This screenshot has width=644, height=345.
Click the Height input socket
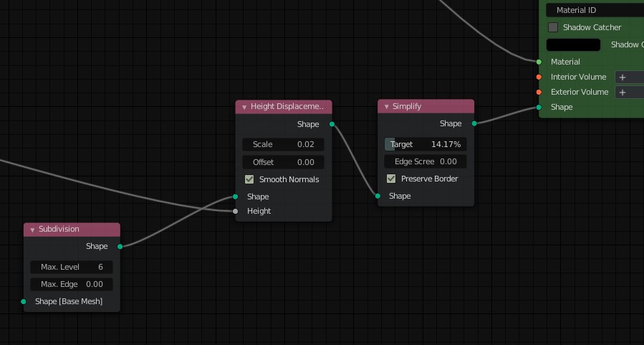(235, 211)
